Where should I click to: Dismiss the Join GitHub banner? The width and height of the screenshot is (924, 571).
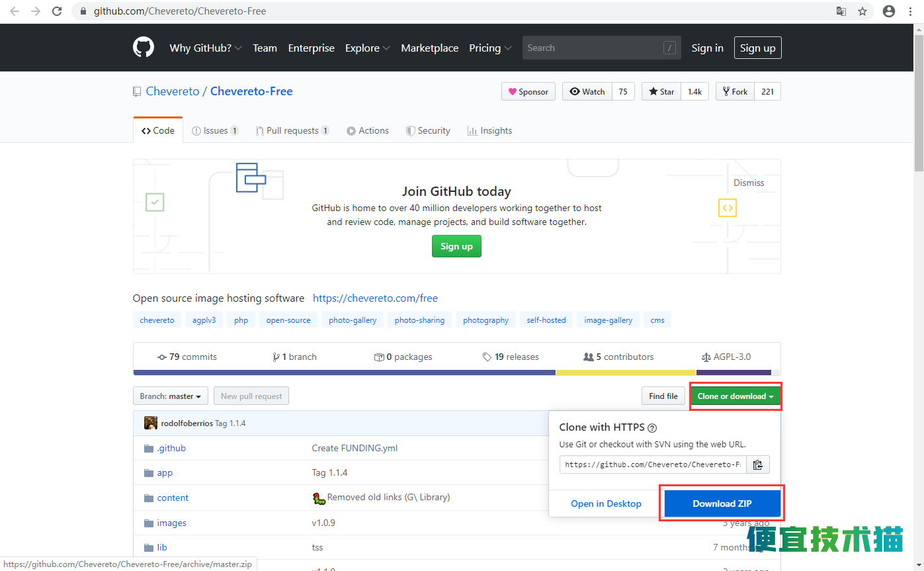749,183
